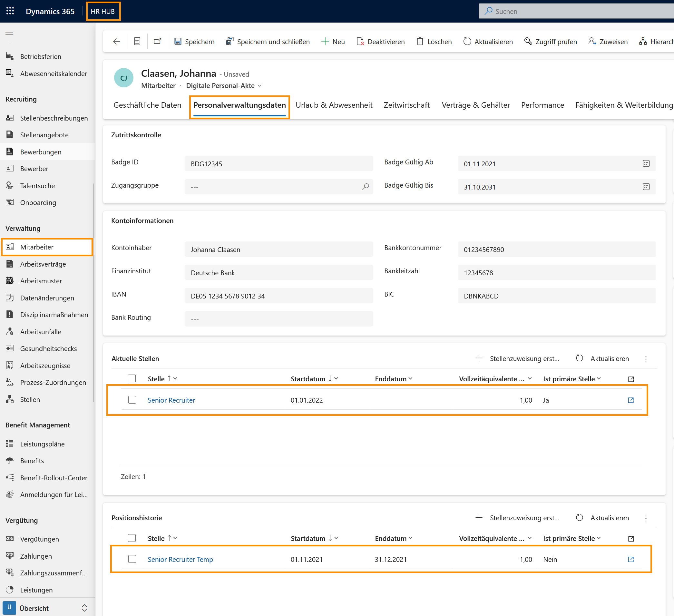The width and height of the screenshot is (674, 616).
Task: Check the Senior Recruiter Temp row checkbox
Action: 132,559
